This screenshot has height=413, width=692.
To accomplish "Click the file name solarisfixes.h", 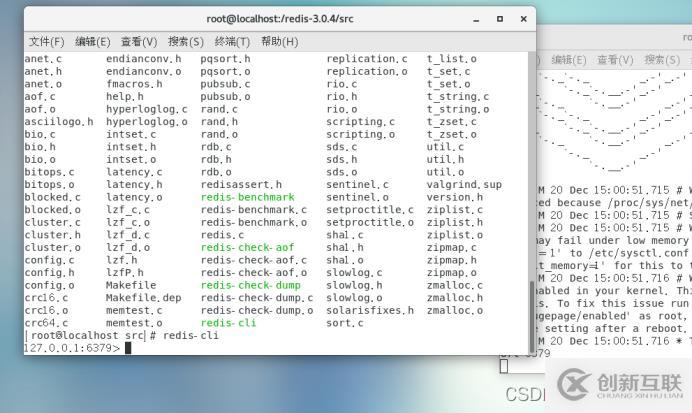I will click(370, 311).
